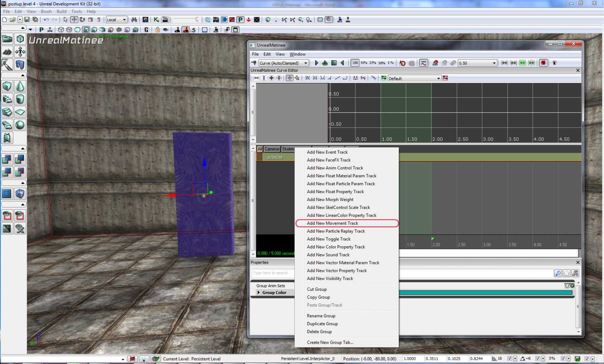This screenshot has height=364, width=604.
Task: Toggle the curve editor button in Matinee toolbar
Action: point(424,63)
